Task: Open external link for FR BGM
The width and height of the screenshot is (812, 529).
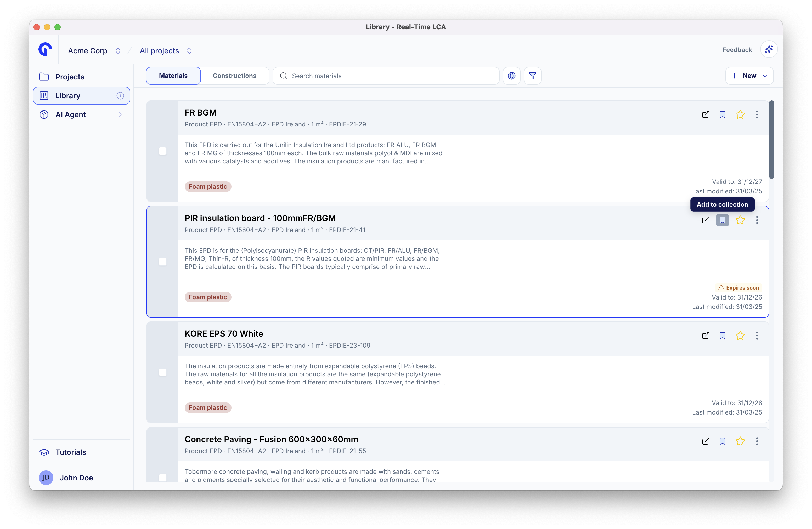Action: [x=706, y=114]
